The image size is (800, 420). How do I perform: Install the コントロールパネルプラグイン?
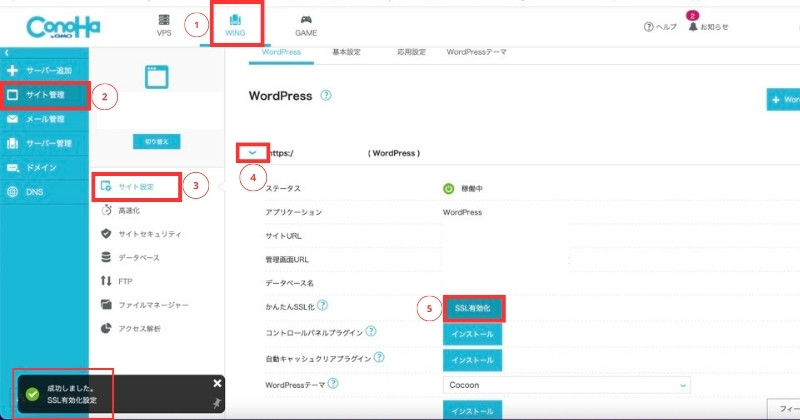click(472, 334)
